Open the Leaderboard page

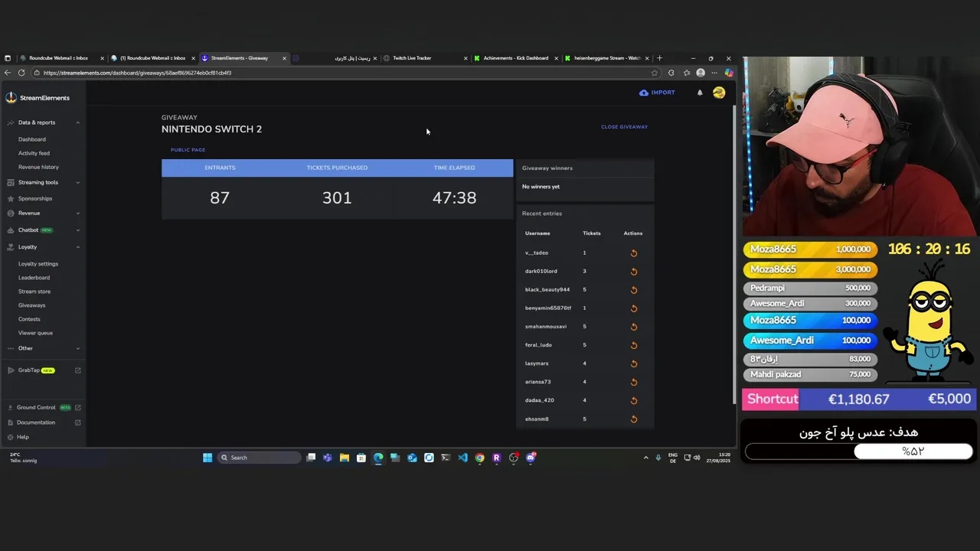coord(34,278)
